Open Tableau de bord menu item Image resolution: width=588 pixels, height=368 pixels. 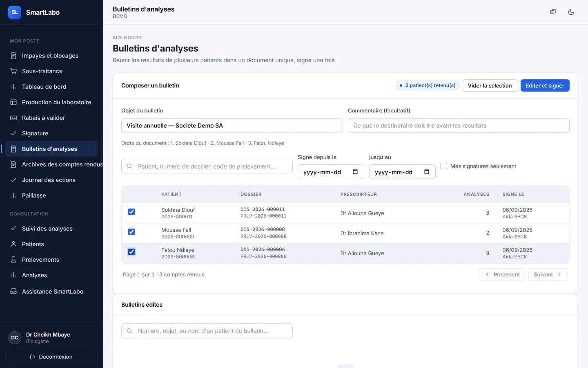(x=51, y=87)
